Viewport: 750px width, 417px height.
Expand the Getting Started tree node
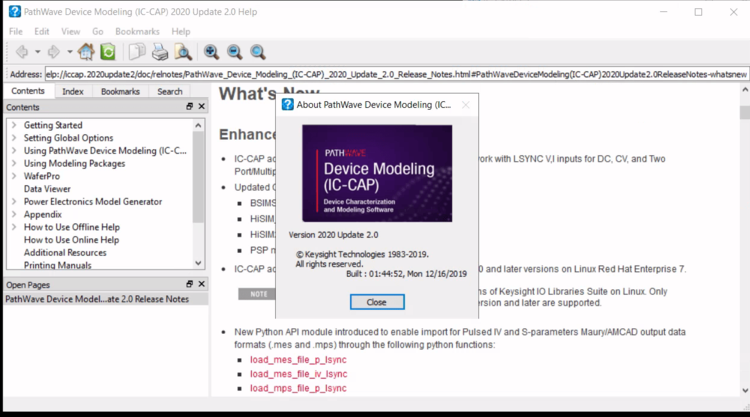[x=13, y=125]
